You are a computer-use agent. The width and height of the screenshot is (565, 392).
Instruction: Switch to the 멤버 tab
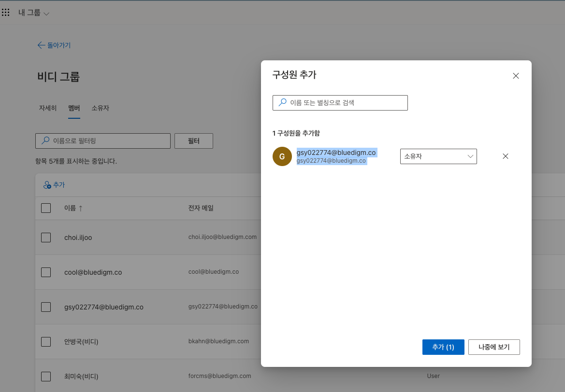(x=74, y=108)
